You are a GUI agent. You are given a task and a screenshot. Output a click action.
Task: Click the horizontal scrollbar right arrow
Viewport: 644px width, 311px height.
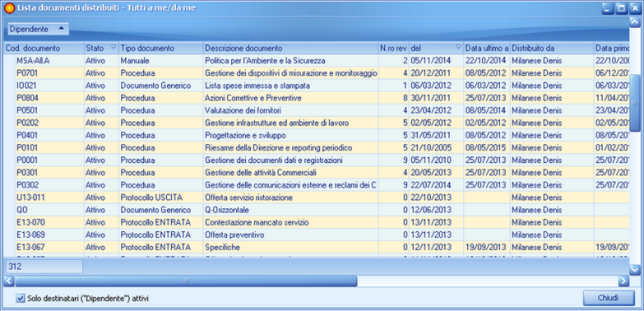point(623,281)
